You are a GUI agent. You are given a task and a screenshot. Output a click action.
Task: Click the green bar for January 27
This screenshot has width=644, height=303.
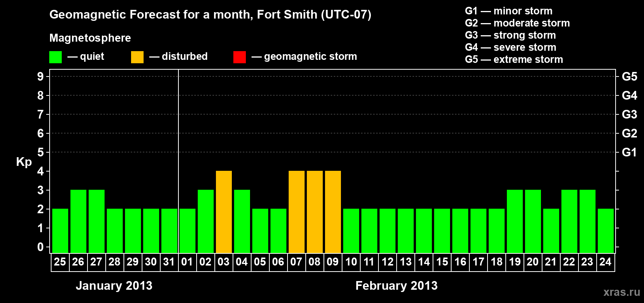pyautogui.click(x=97, y=222)
